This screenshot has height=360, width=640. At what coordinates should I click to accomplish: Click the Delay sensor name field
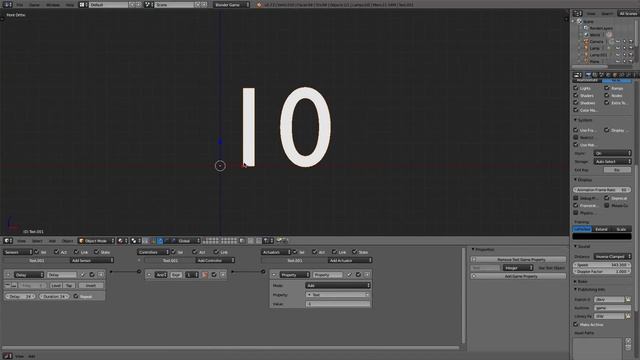click(62, 275)
